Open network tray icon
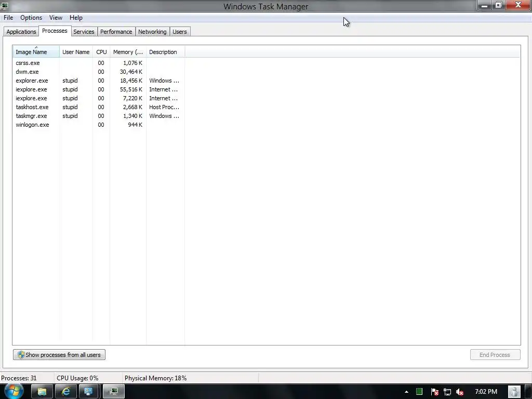This screenshot has width=532, height=399. [x=447, y=392]
